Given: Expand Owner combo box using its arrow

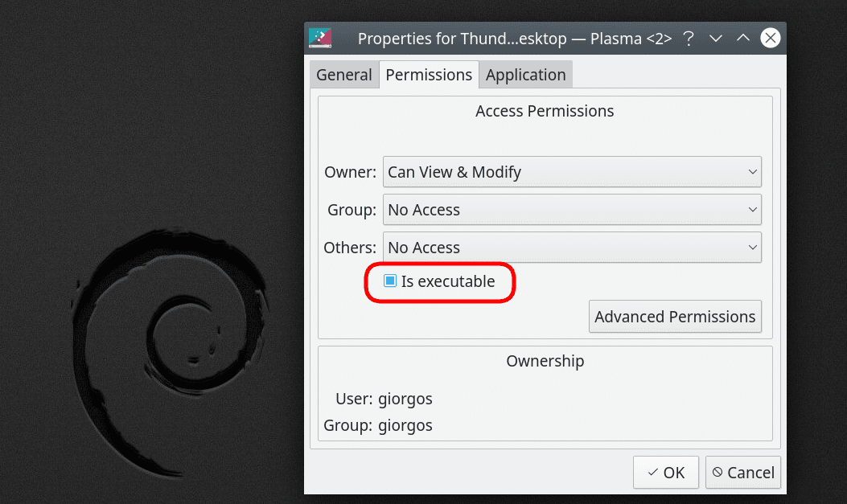Looking at the screenshot, I should 752,171.
